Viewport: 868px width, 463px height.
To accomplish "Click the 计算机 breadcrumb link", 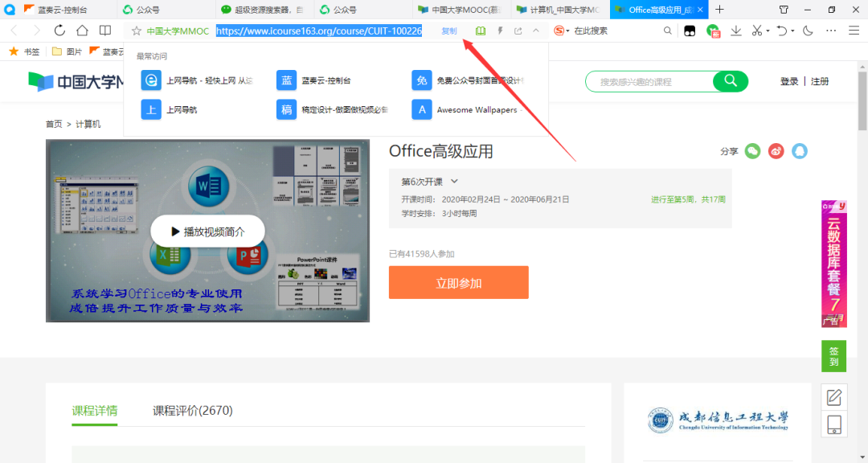I will point(88,124).
